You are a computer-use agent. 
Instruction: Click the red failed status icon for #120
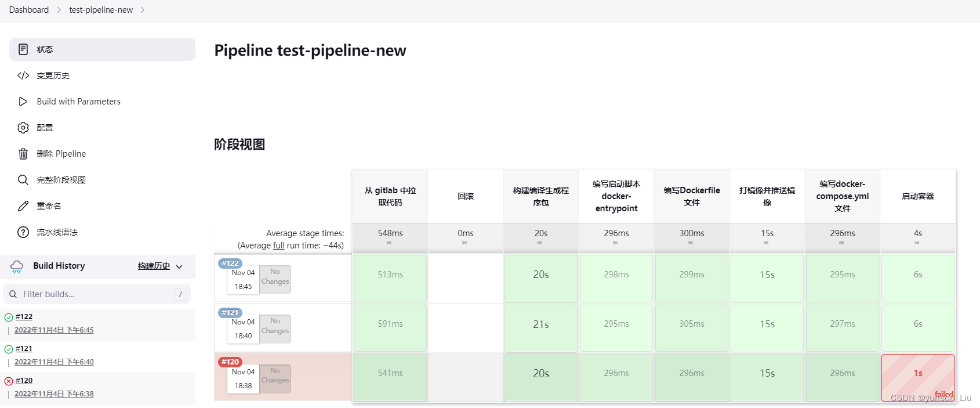[x=9, y=381]
